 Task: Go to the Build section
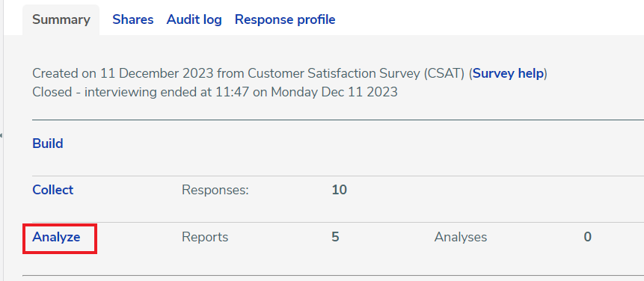(x=48, y=143)
